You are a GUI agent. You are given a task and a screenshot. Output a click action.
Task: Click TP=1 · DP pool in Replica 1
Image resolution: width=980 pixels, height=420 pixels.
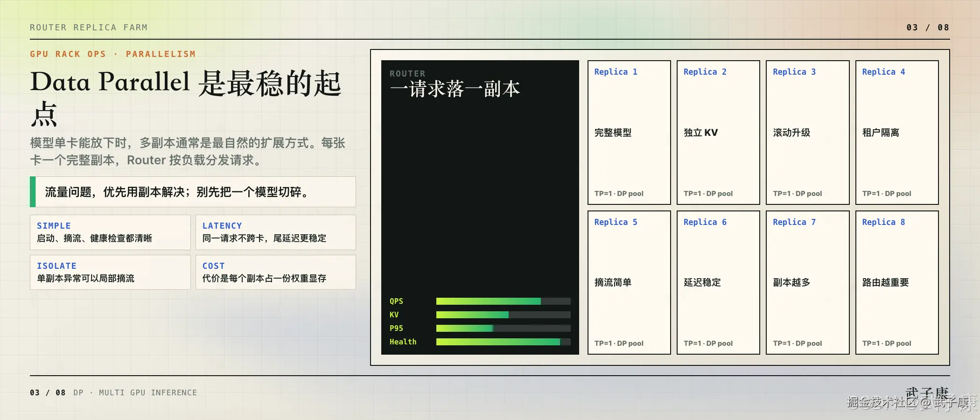point(619,194)
